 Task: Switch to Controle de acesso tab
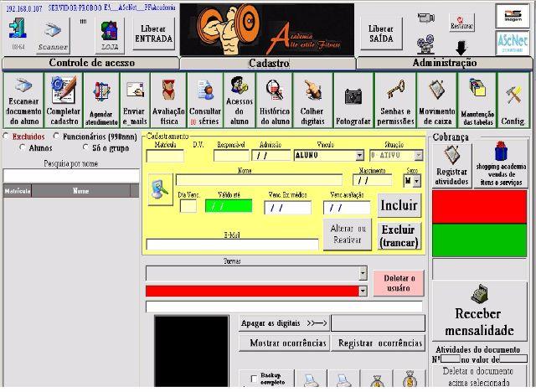91,63
